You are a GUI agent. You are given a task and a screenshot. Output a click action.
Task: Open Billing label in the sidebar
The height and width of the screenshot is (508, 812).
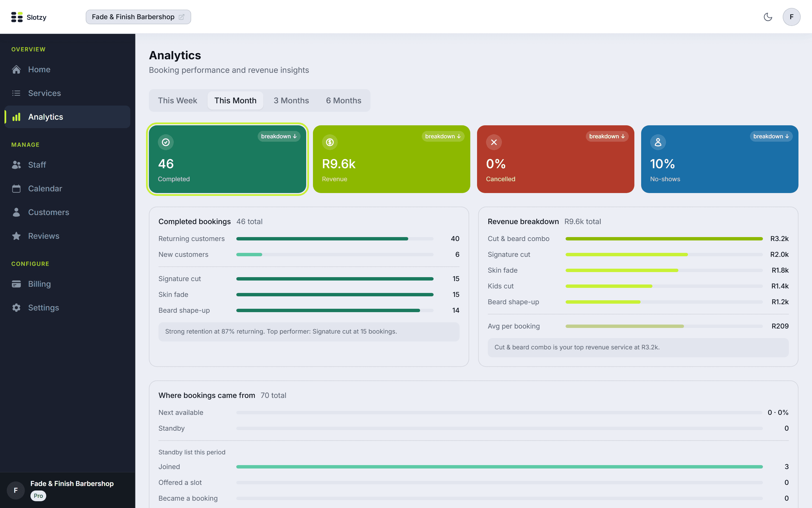pyautogui.click(x=39, y=284)
